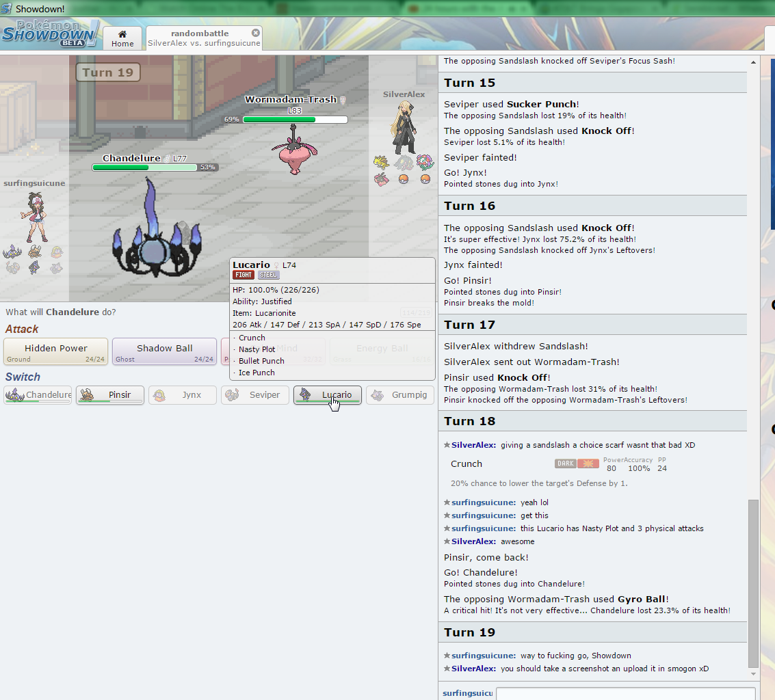Click the STEEL type badge in Lucario tooltip

click(x=268, y=275)
